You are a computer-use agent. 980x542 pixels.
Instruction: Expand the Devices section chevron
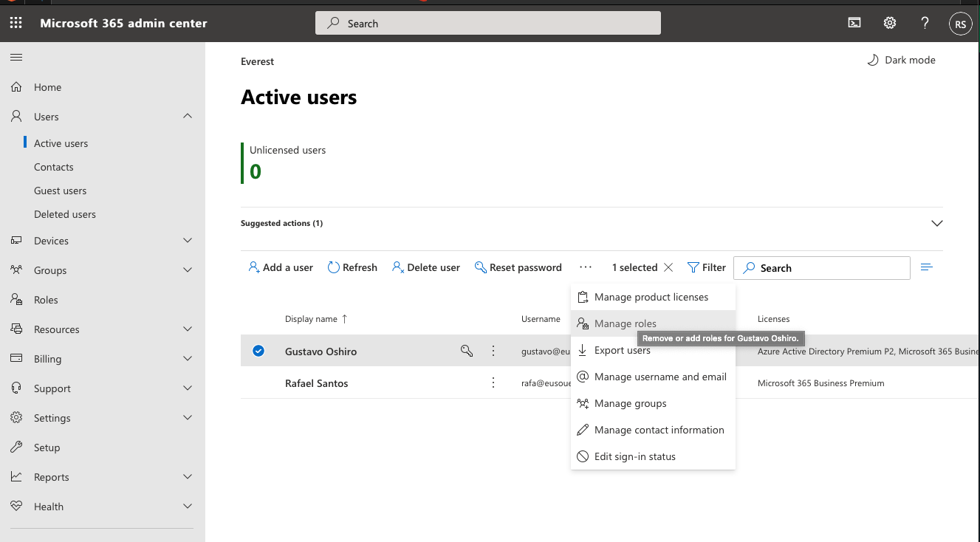point(188,240)
